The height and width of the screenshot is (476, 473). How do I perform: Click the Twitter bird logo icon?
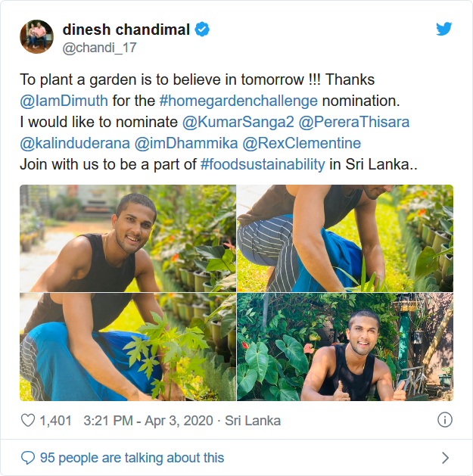click(x=444, y=30)
